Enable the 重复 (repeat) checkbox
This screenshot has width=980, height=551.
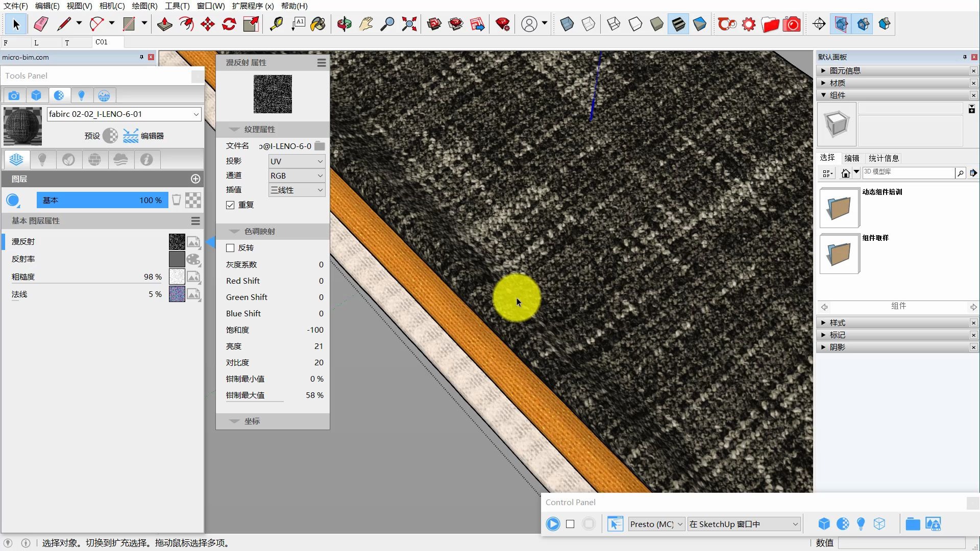[230, 205]
